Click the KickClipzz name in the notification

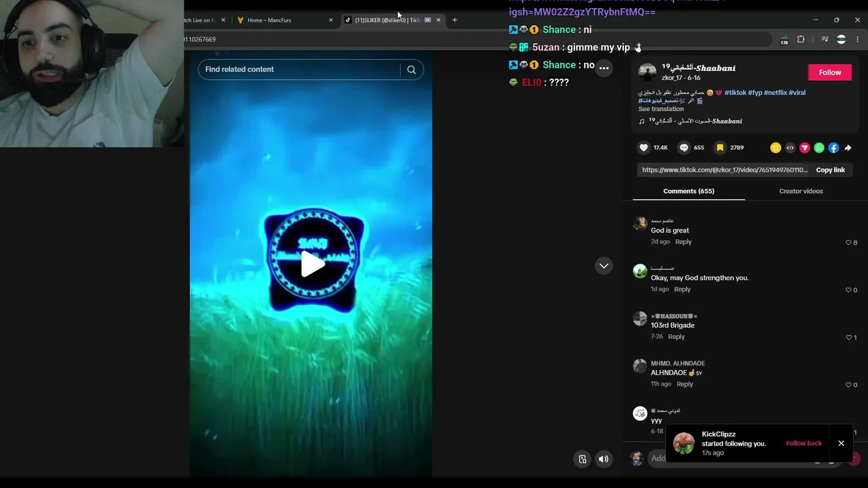click(x=719, y=434)
